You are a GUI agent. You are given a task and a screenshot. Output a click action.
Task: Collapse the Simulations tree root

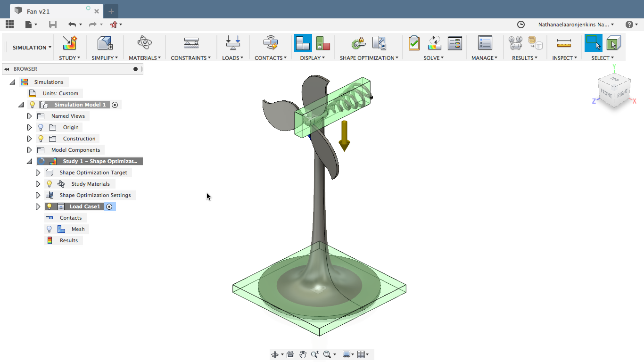(13, 82)
